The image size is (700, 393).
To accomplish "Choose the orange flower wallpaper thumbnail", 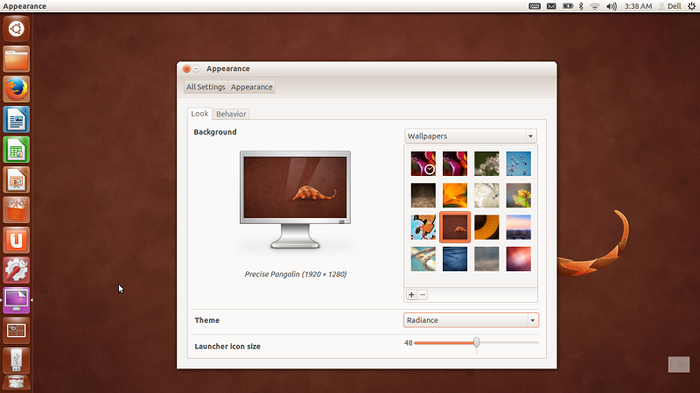I will click(x=455, y=195).
